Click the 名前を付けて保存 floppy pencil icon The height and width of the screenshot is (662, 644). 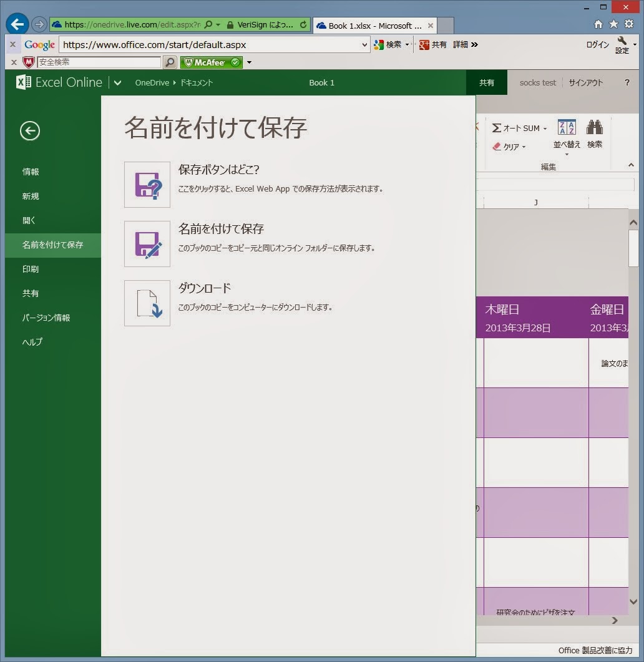pyautogui.click(x=147, y=244)
